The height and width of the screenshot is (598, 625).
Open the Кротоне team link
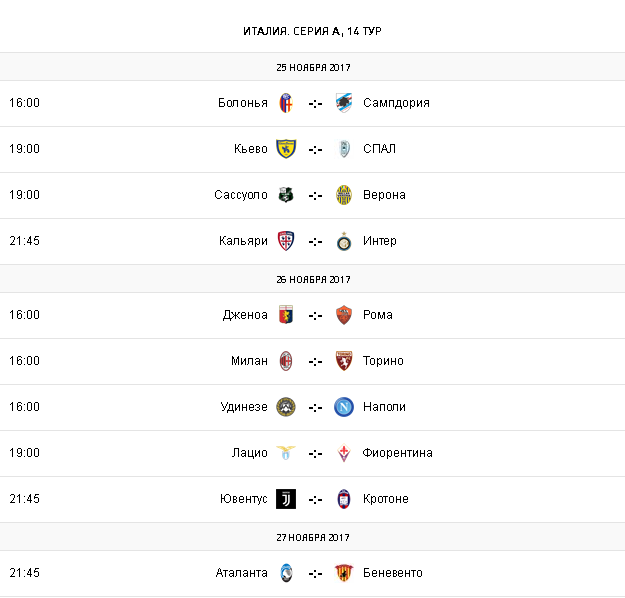[386, 499]
